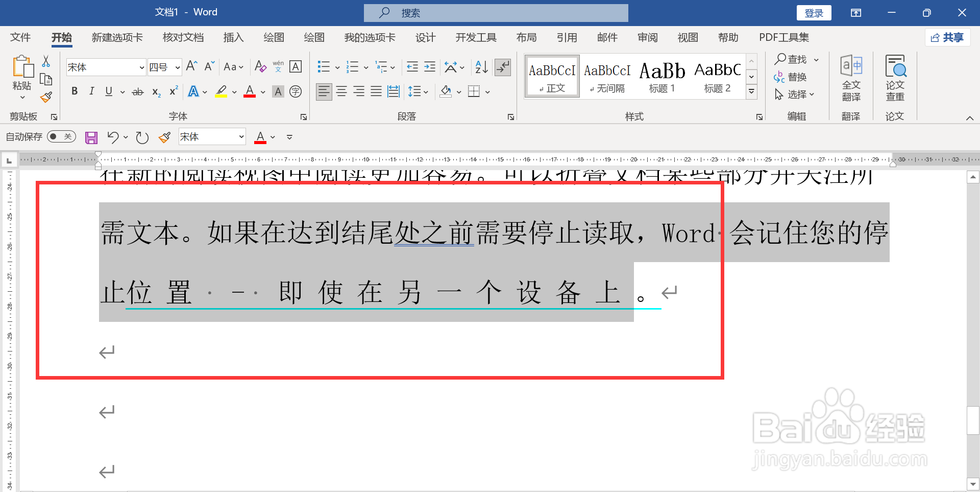Expand the Change Case (Aa) menu

coord(233,67)
